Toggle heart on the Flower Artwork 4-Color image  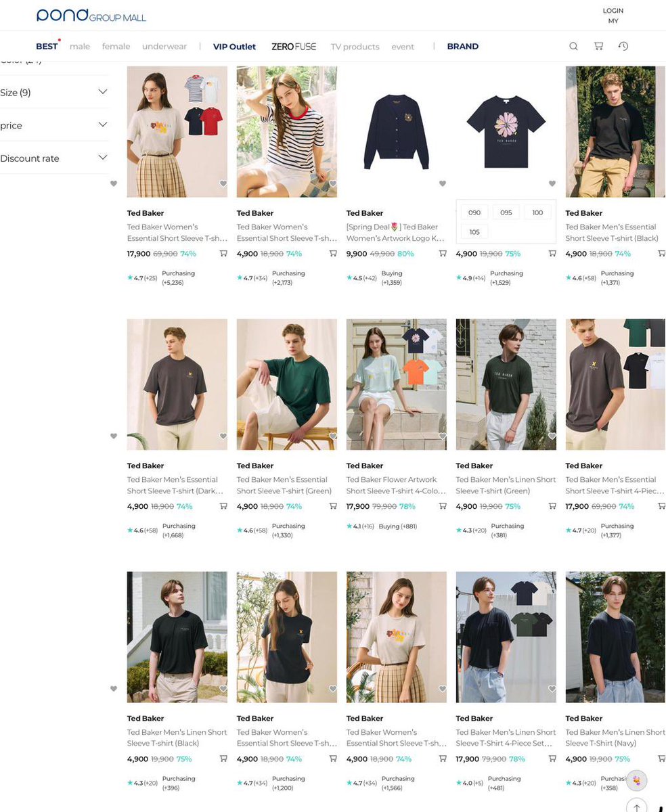[443, 436]
